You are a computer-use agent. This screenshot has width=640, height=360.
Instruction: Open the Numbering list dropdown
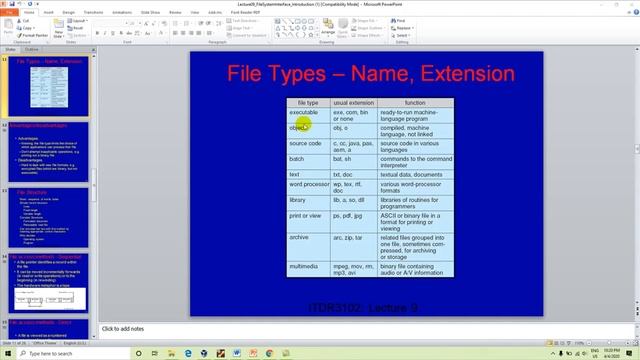pyautogui.click(x=187, y=24)
